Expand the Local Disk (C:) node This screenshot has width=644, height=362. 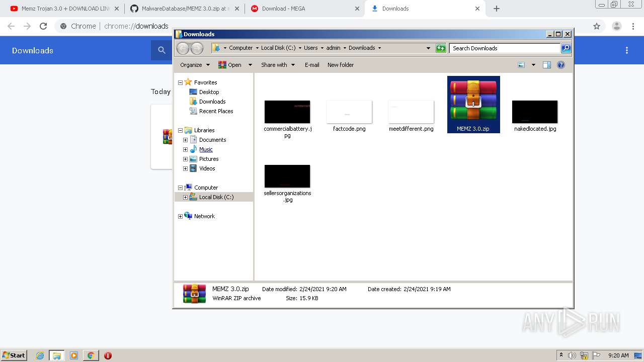pos(185,197)
